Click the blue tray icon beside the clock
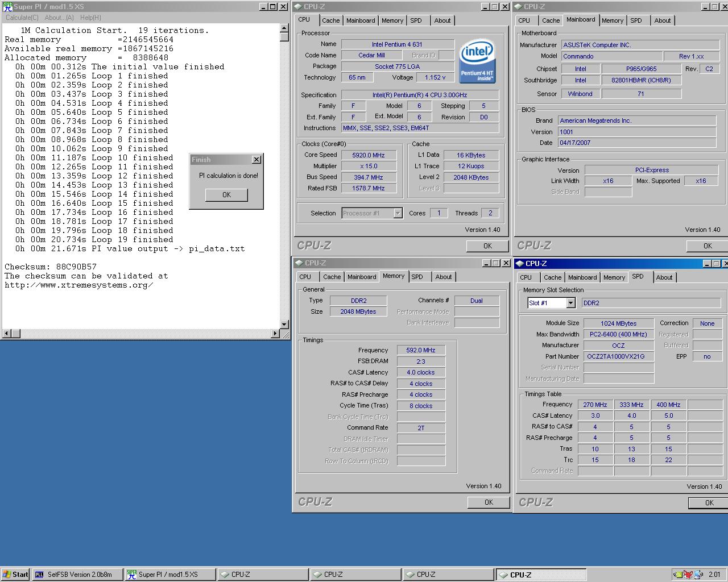 (699, 575)
